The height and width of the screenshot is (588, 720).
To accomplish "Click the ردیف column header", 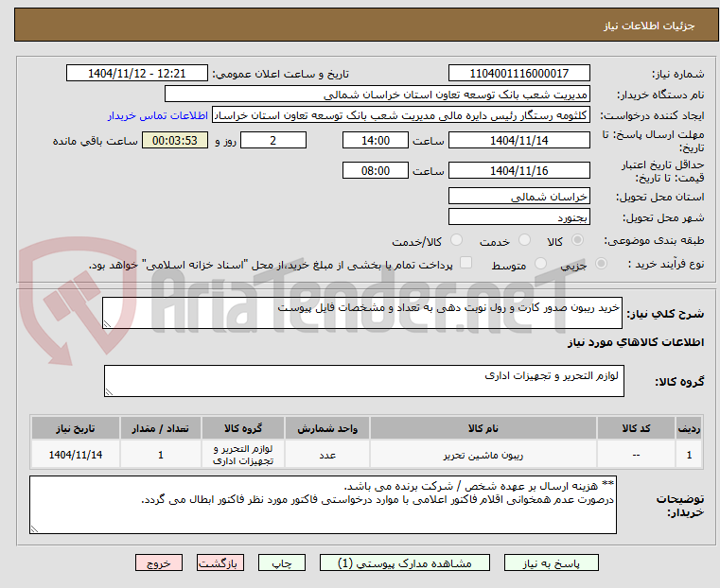I will [x=689, y=428].
